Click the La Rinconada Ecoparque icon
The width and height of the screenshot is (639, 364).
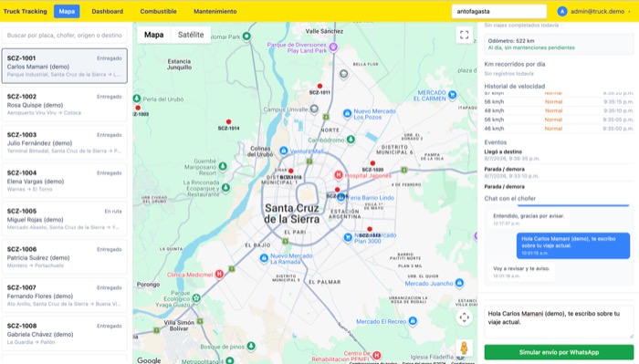tap(225, 188)
